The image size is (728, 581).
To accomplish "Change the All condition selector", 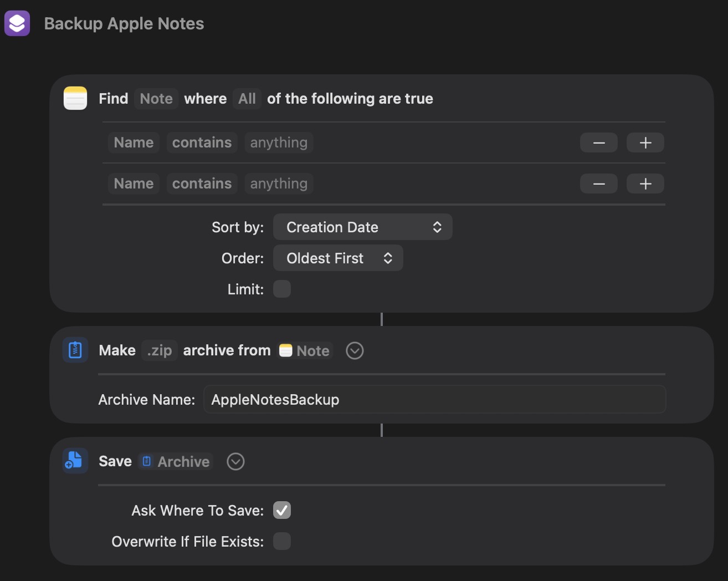I will (x=247, y=99).
